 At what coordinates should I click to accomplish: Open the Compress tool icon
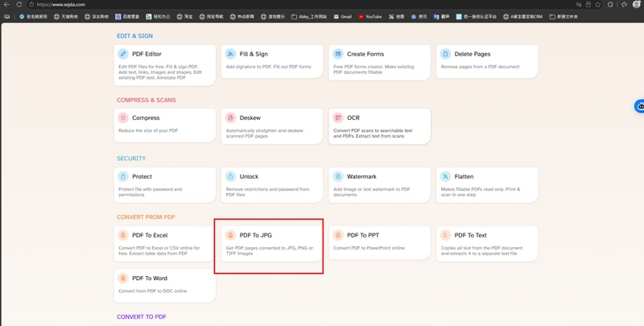(123, 118)
